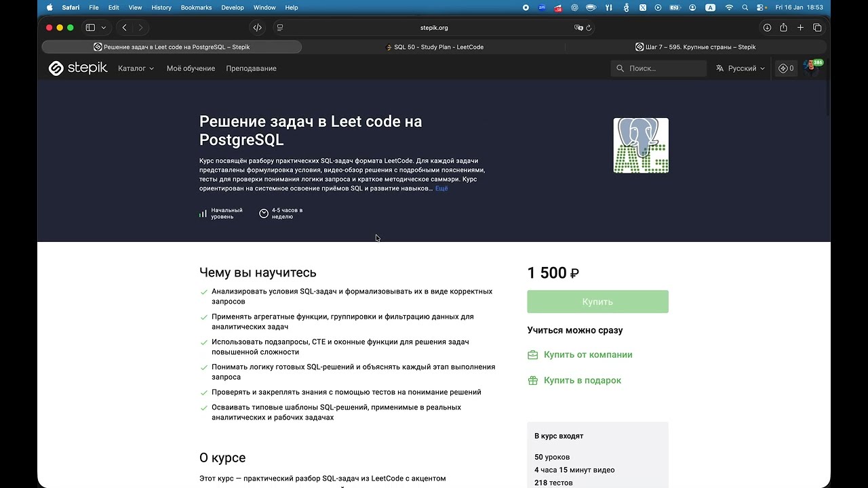Open the Wi-Fi menu bar icon
This screenshot has width=868, height=488.
pos(729,7)
